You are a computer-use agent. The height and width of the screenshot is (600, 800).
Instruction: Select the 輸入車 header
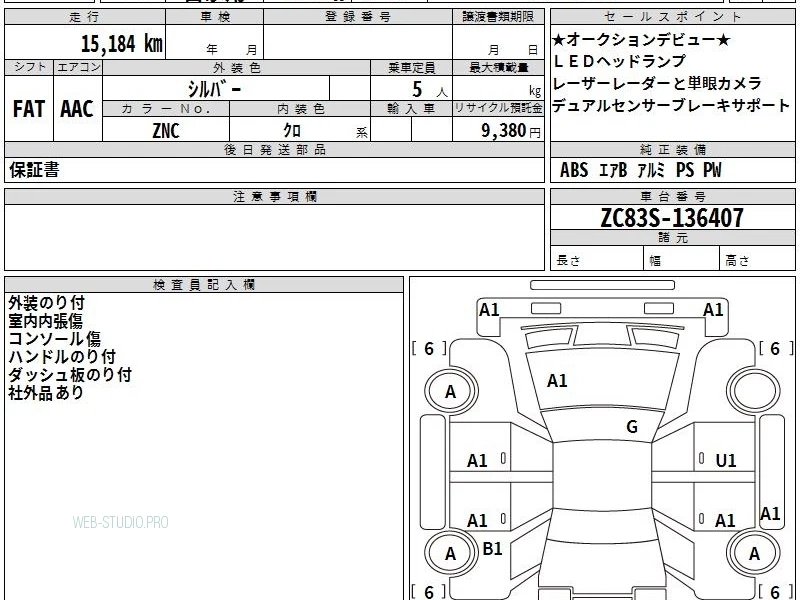(411, 109)
